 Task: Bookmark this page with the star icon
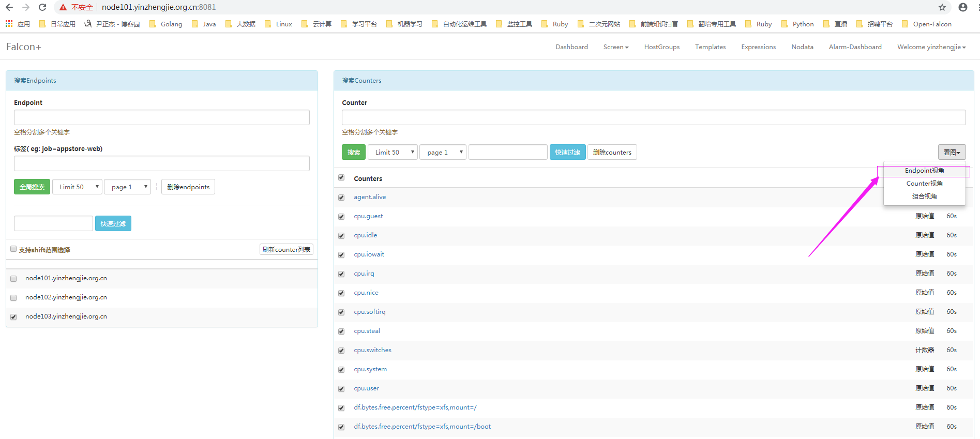[942, 7]
